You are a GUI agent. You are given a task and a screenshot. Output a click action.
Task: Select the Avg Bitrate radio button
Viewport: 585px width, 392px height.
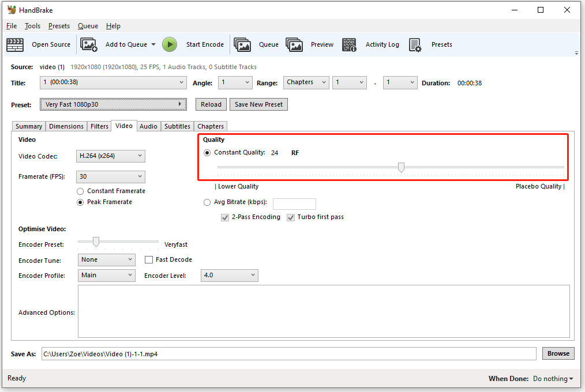pyautogui.click(x=207, y=202)
